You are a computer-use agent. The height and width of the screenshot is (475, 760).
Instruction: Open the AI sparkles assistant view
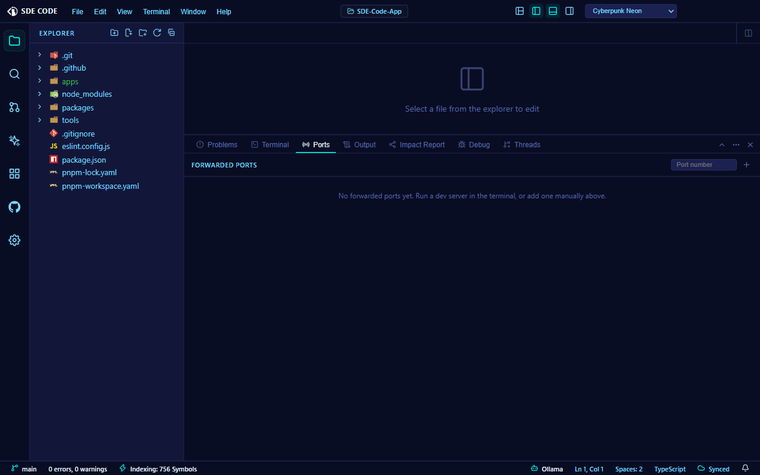(x=14, y=141)
